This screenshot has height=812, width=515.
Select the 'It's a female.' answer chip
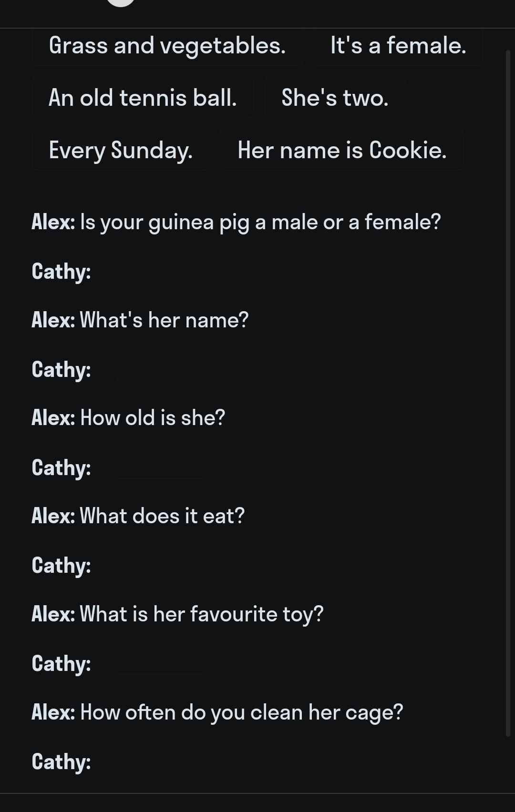point(398,46)
